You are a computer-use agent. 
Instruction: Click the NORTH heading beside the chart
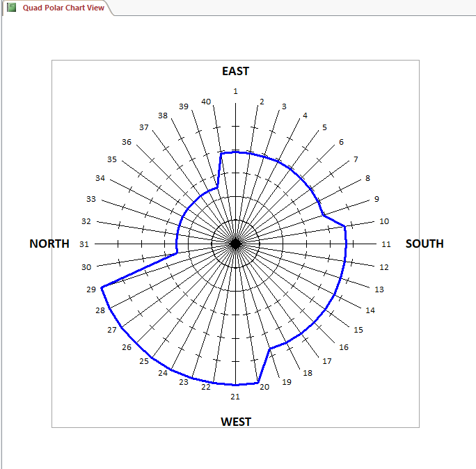[49, 244]
